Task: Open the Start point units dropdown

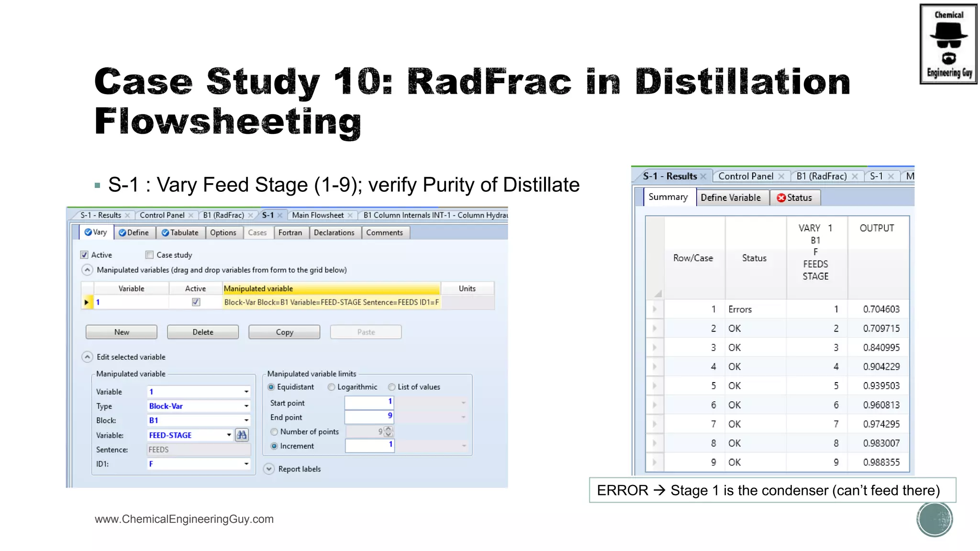Action: 463,403
